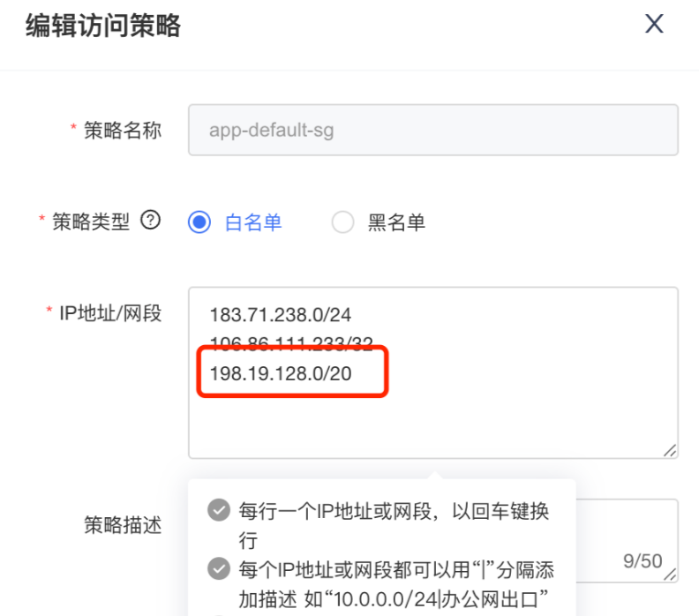Viewport: 699px width, 616px height.
Task: Click the 策略名称 field label
Action: (x=123, y=131)
